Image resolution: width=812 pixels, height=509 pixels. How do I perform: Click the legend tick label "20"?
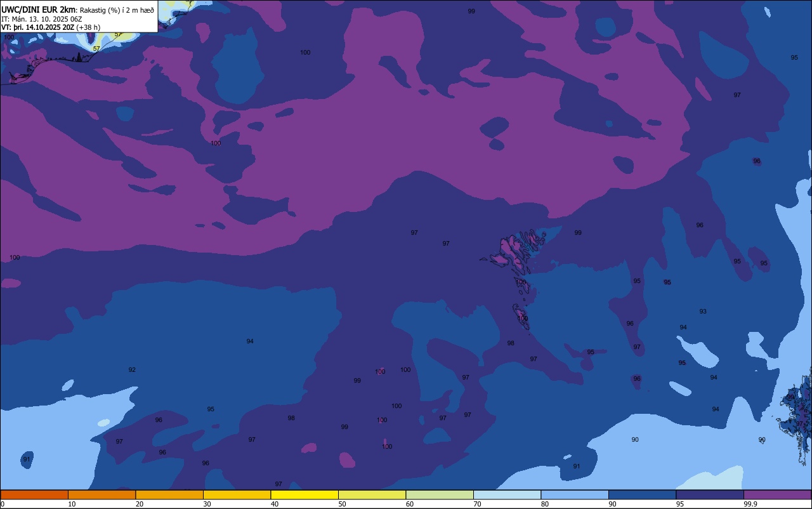[140, 504]
